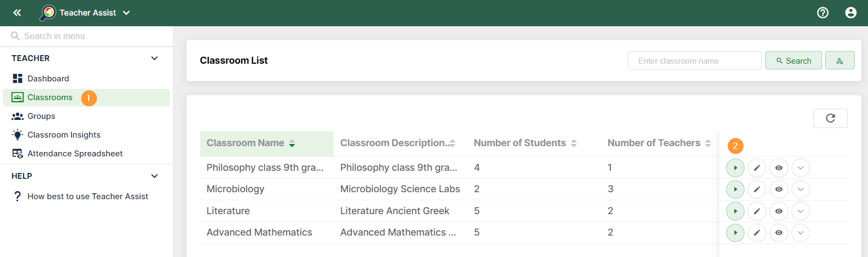Image resolution: width=868 pixels, height=257 pixels.
Task: Open Dashboard from the sidebar
Action: pyautogui.click(x=48, y=79)
